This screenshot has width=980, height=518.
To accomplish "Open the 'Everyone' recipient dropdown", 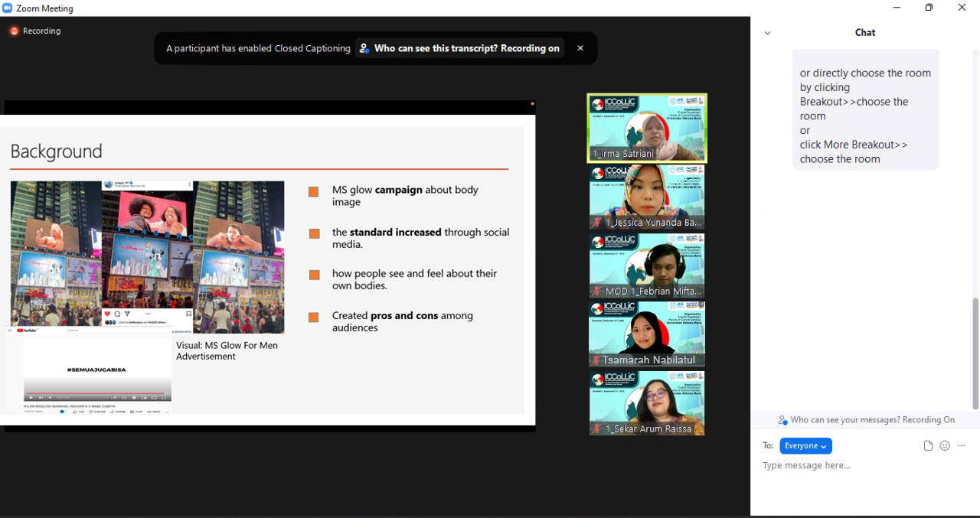I will coord(805,446).
